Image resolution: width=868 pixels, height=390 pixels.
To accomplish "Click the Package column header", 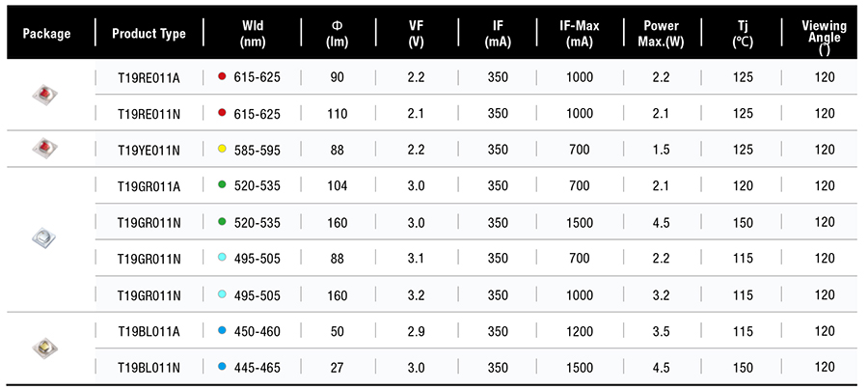I will pos(47,34).
